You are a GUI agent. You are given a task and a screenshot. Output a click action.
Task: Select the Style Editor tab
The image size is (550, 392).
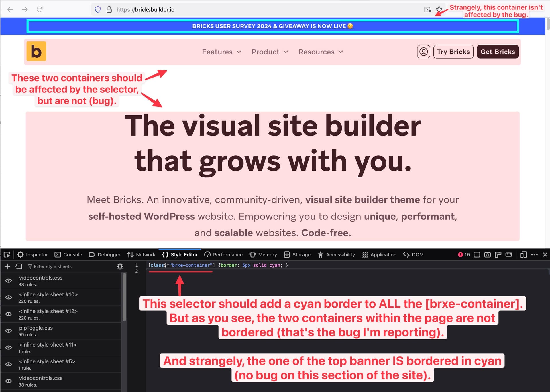(x=180, y=255)
